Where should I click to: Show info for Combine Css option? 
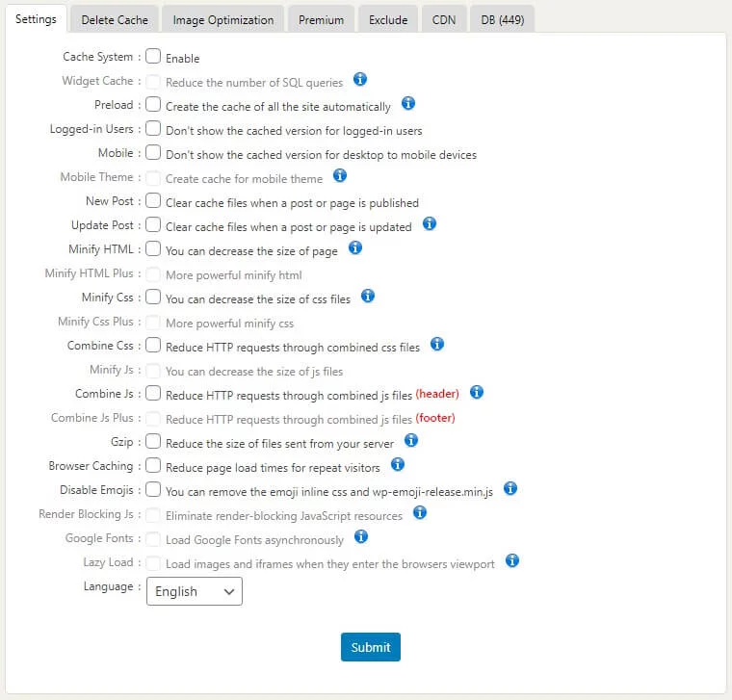(436, 344)
